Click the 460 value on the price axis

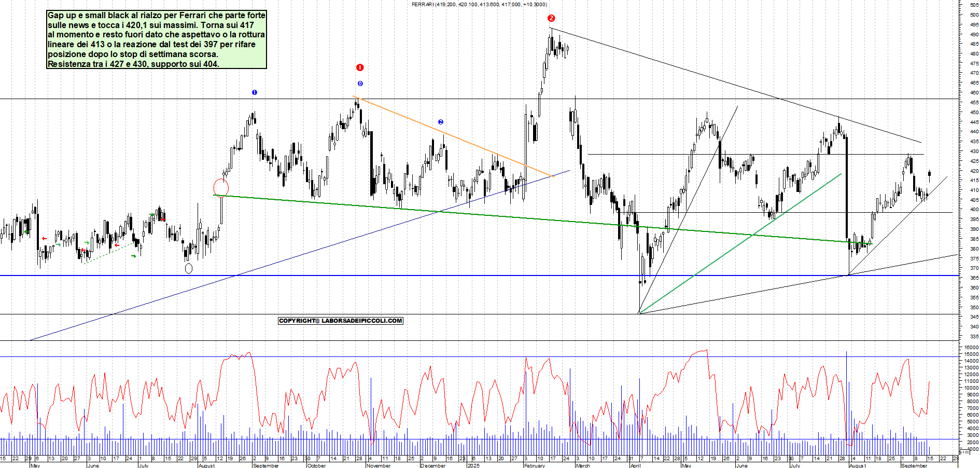[x=974, y=93]
